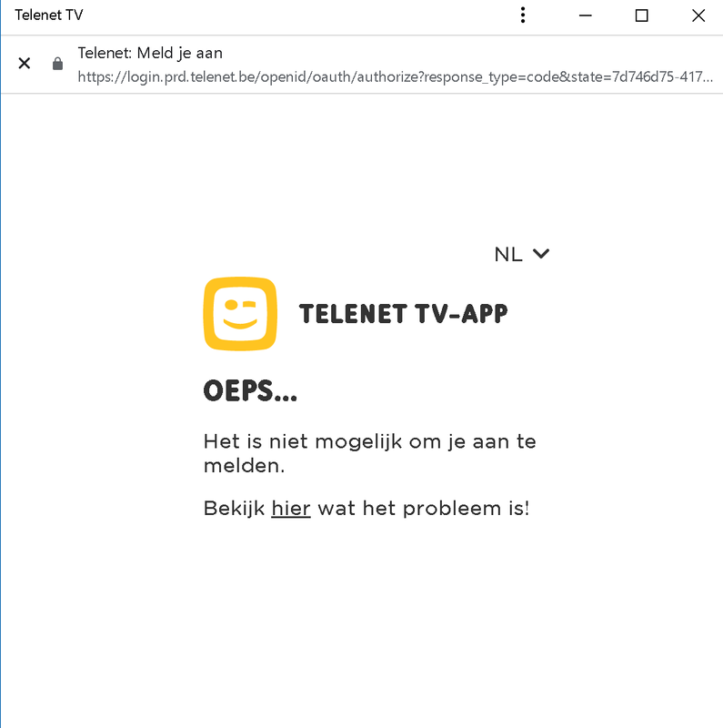Click the NL language label
This screenshot has height=728, width=723.
click(508, 255)
